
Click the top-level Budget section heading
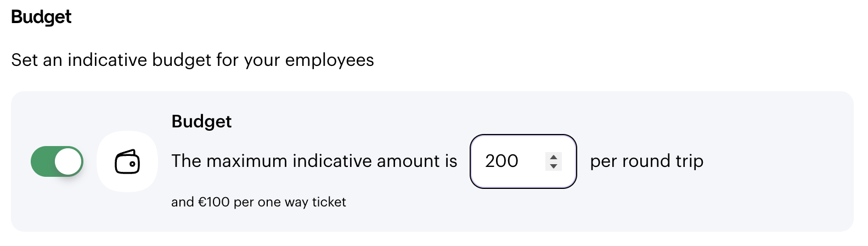click(x=41, y=17)
